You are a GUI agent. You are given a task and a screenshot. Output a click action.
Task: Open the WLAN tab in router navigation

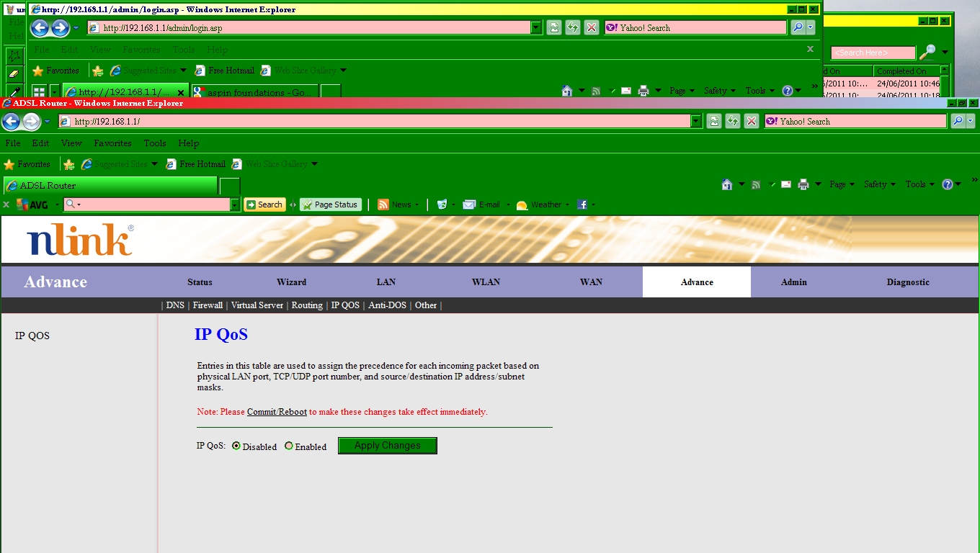click(x=486, y=282)
